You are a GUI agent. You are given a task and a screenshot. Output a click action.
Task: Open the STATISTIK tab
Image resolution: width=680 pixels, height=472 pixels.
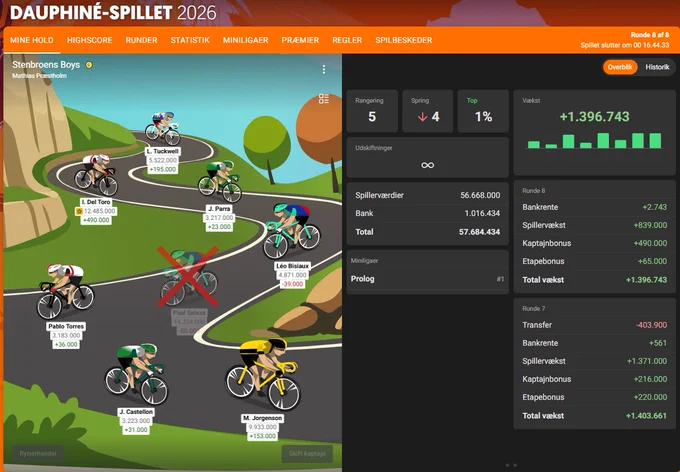(x=190, y=40)
